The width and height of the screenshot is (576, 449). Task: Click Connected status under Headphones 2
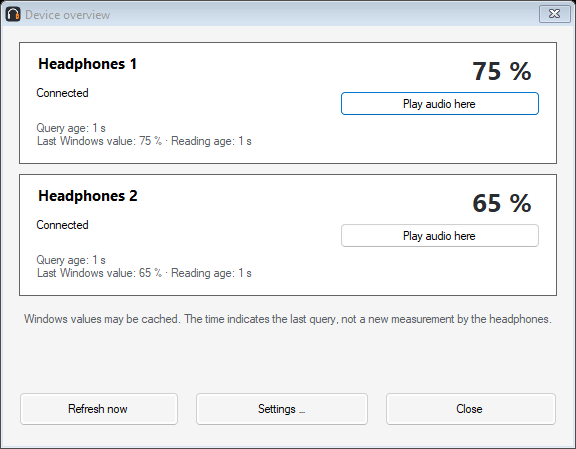coord(62,225)
